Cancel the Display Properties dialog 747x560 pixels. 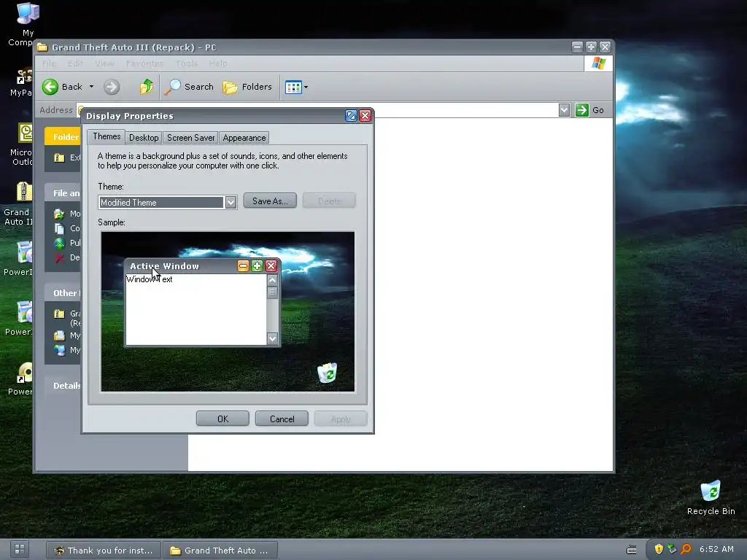[282, 419]
